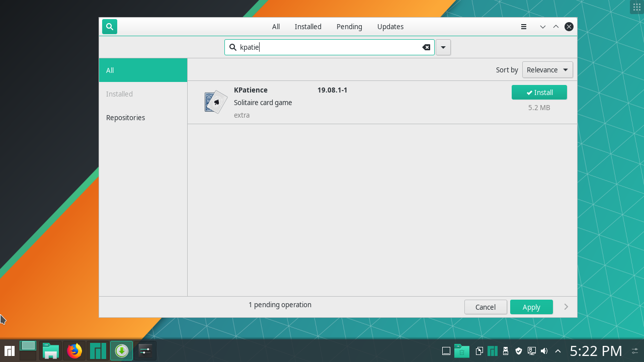Open the dropdown arrow beside the search bar
This screenshot has height=362, width=644.
coord(443,47)
